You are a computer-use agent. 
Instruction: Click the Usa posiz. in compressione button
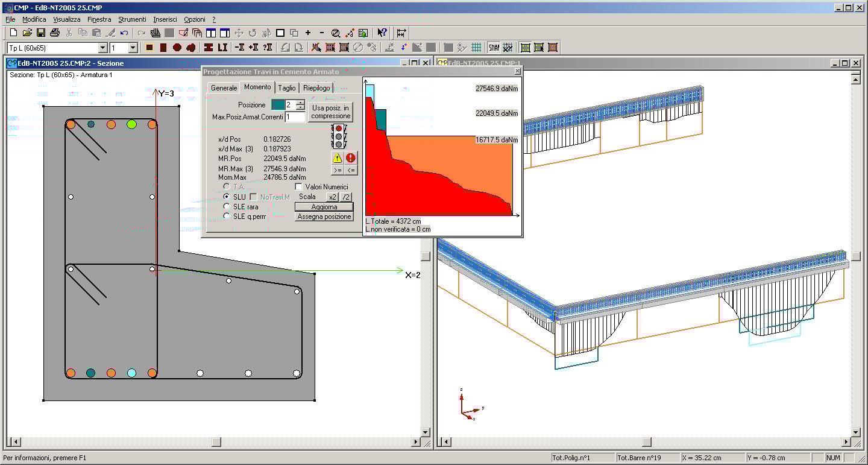click(x=330, y=112)
